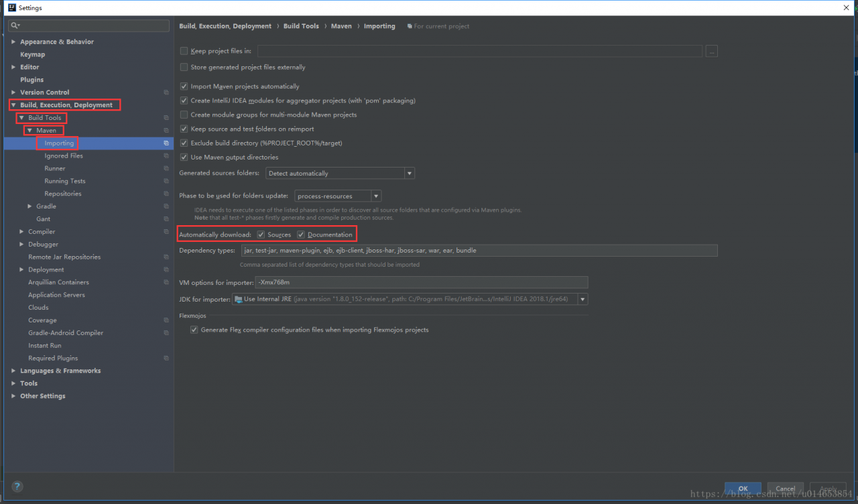Viewport: 858px width, 504px height.
Task: Click the project-level icon on the Maven row
Action: pyautogui.click(x=166, y=131)
